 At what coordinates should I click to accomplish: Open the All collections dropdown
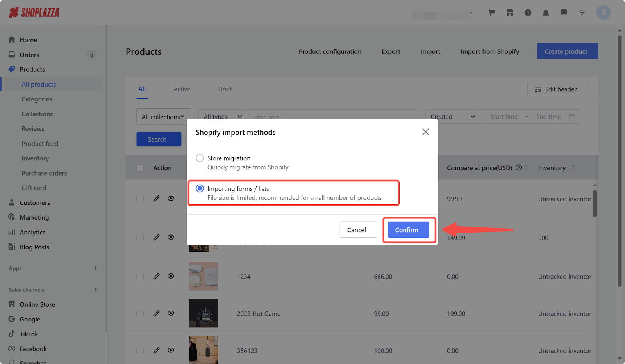(x=163, y=117)
